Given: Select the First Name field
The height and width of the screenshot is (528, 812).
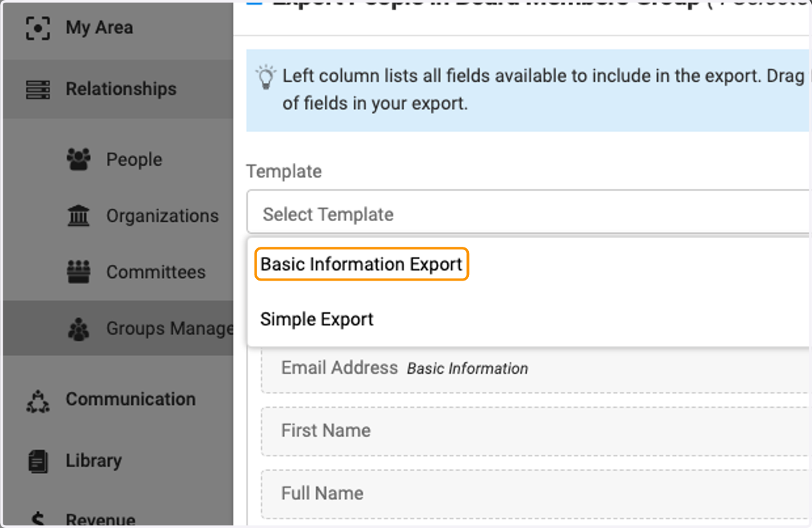Looking at the screenshot, I should point(535,431).
